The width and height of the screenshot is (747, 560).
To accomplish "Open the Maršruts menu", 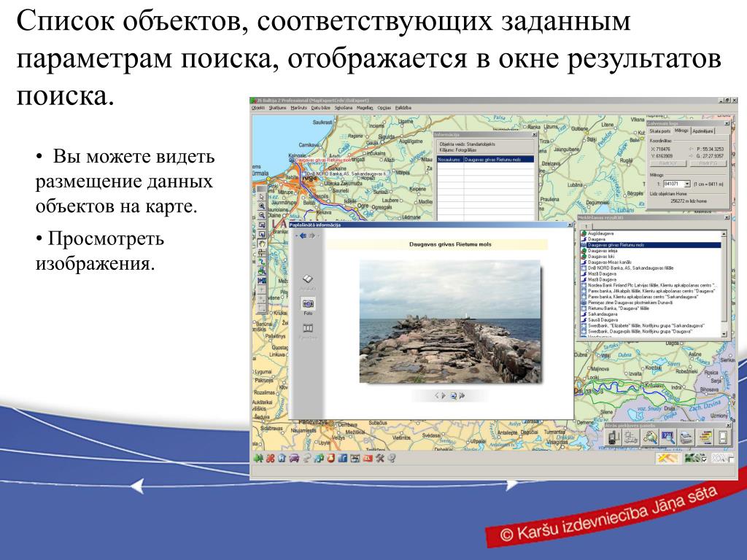I will (298, 108).
